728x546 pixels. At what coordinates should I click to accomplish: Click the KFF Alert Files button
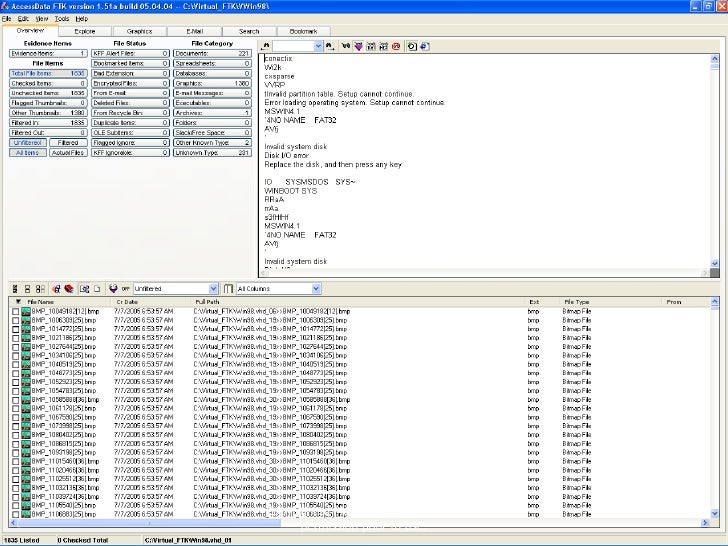tap(130, 53)
